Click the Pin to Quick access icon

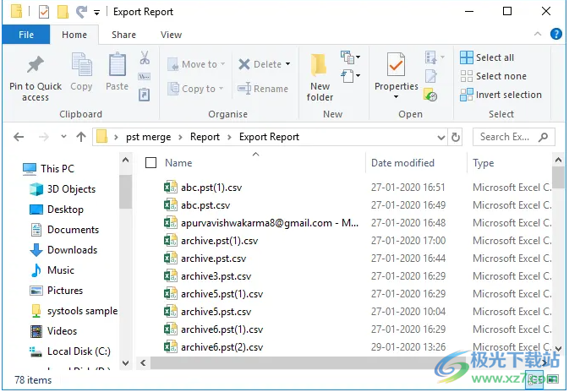click(x=35, y=66)
